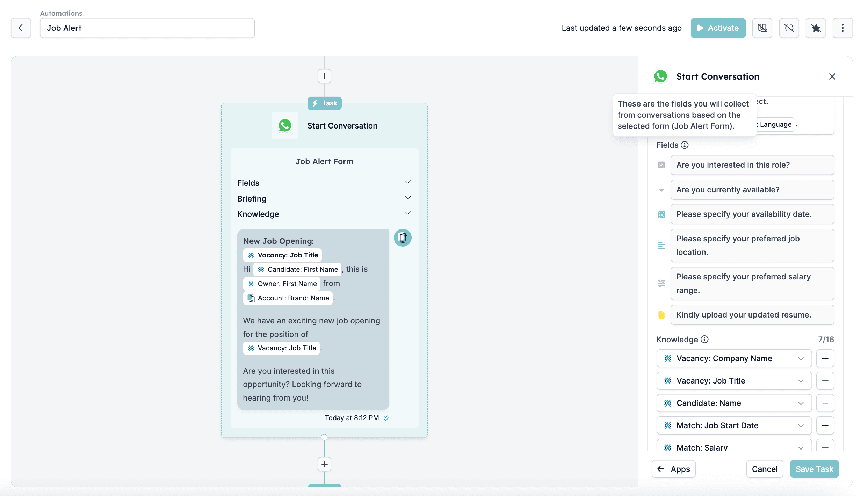Select the preferred salary range field
Image resolution: width=868 pixels, height=496 pixels.
click(752, 284)
